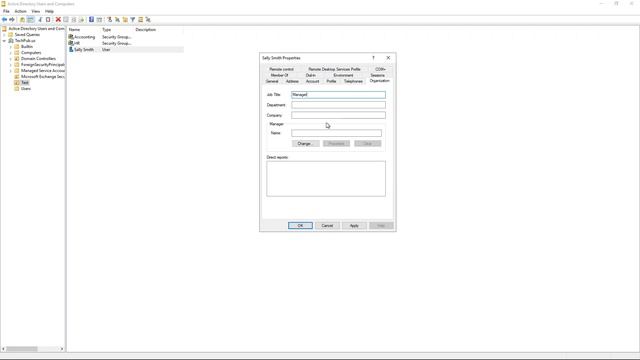Viewport: 640px width, 360px height.
Task: Click the Change button under Manager
Action: [305, 144]
